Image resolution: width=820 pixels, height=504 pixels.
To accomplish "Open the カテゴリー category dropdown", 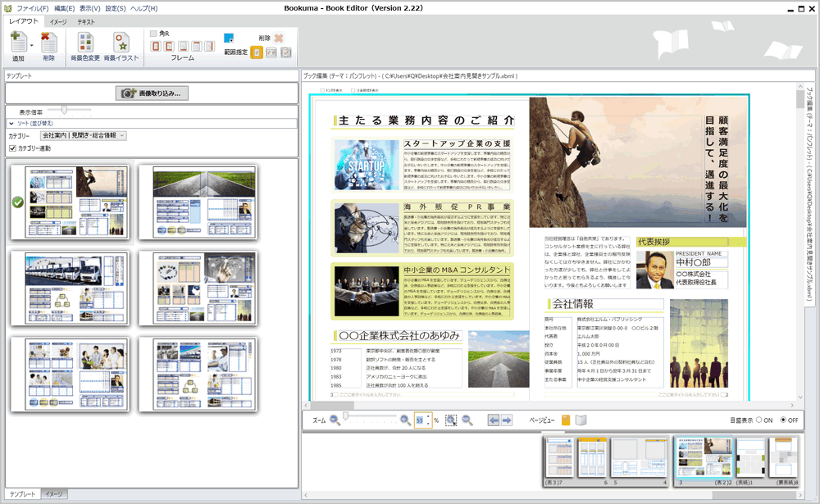I will [84, 136].
